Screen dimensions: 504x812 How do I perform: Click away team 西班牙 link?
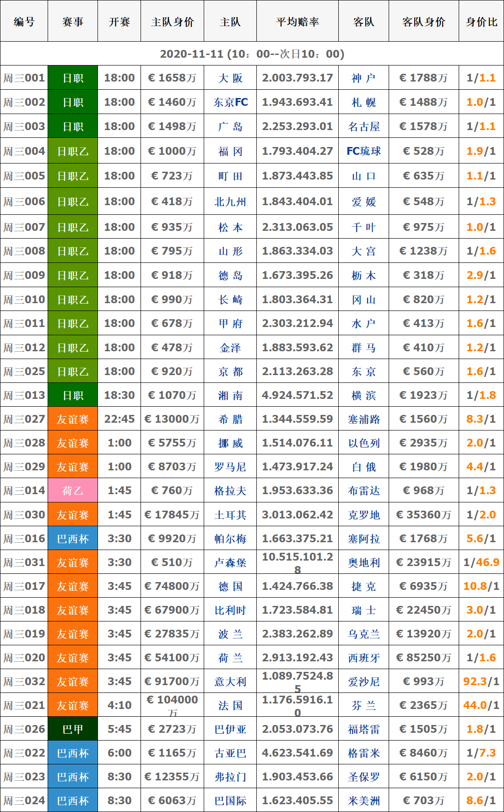pos(363,658)
